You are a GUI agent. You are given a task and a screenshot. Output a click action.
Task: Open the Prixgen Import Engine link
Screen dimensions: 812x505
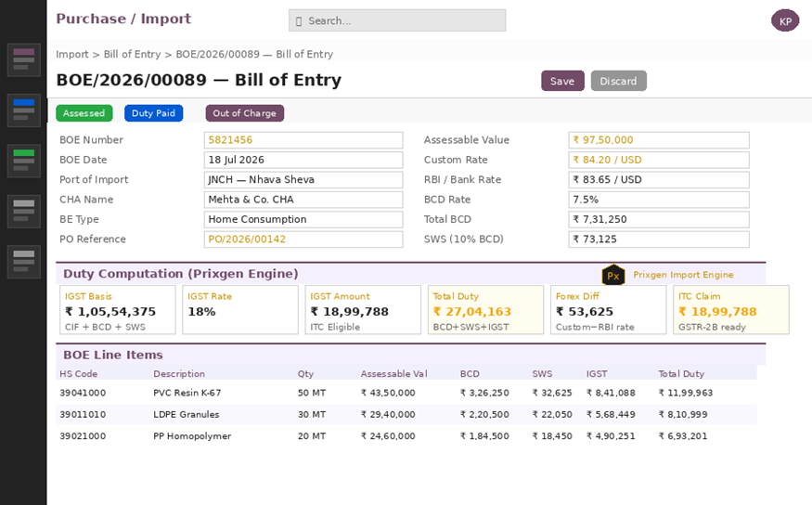click(x=683, y=275)
